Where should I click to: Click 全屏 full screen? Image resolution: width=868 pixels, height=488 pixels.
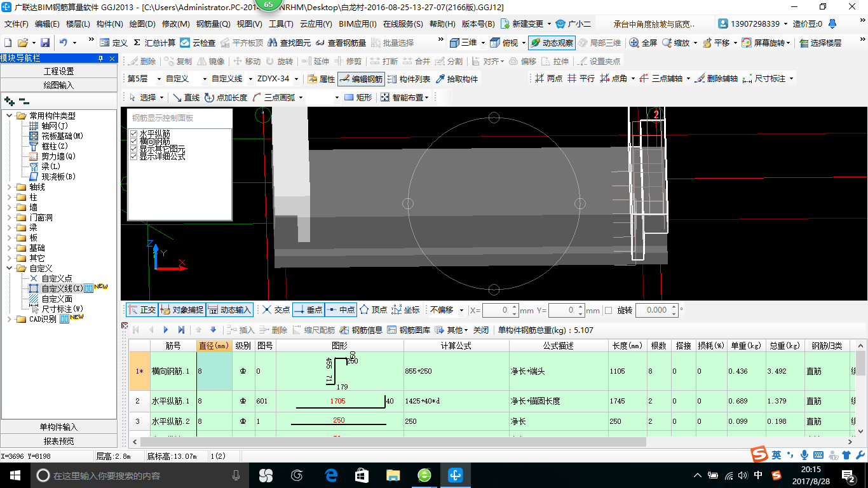(x=643, y=43)
